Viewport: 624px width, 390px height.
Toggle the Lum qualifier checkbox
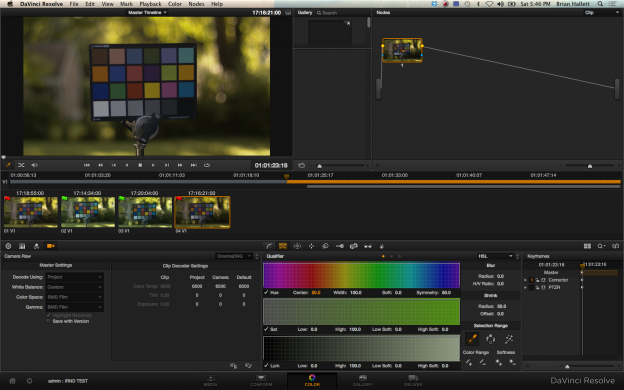click(x=266, y=365)
